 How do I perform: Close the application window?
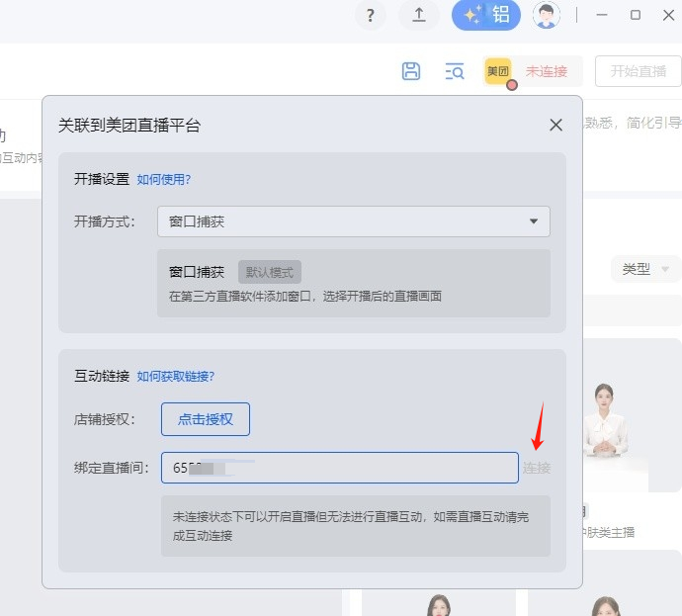click(x=668, y=15)
